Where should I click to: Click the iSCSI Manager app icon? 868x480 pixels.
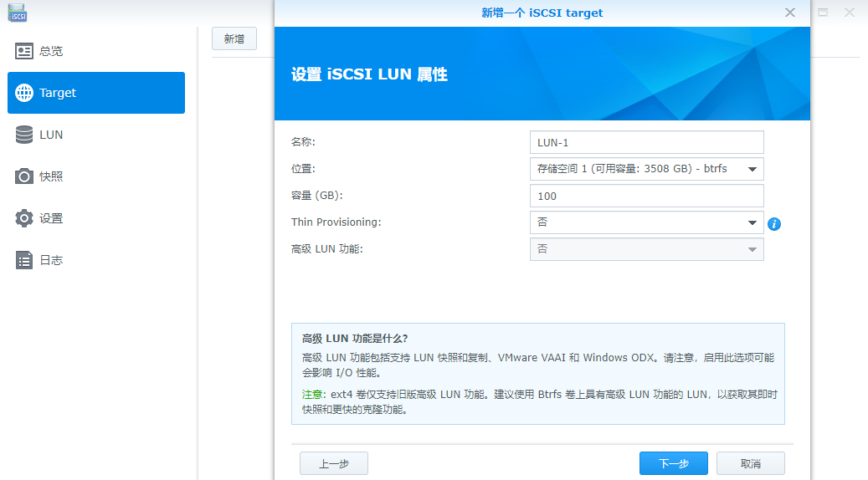point(18,13)
